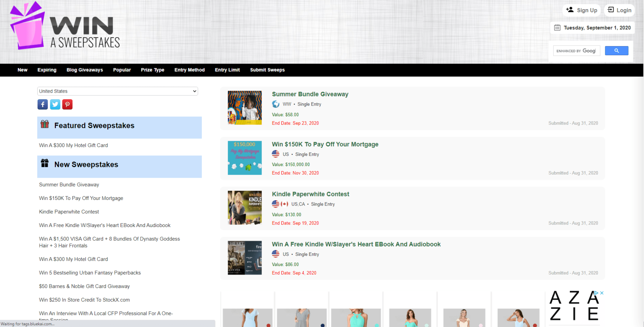Focus the Google enhanced search field
644x327 pixels.
coord(576,51)
